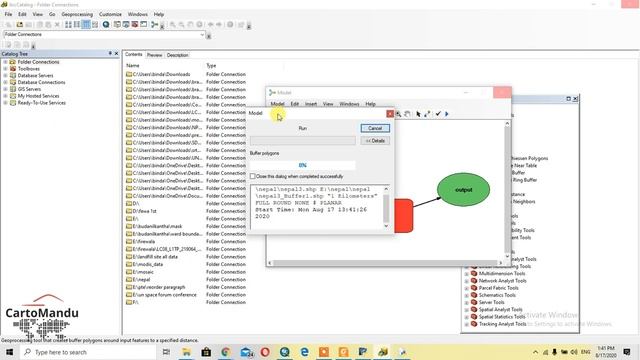Click the Model canvas horizontal scrollbar

click(x=384, y=263)
